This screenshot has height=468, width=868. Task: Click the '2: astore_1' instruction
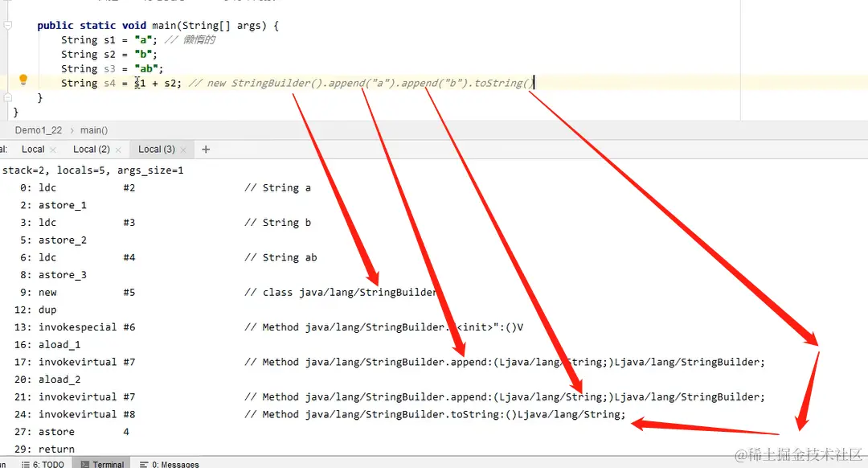tap(53, 206)
